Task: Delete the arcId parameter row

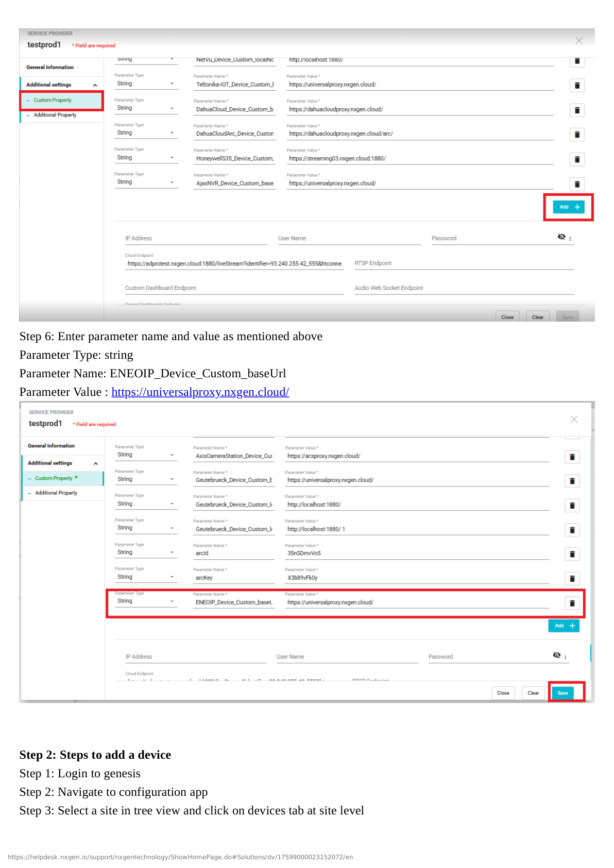Action: coord(572,554)
